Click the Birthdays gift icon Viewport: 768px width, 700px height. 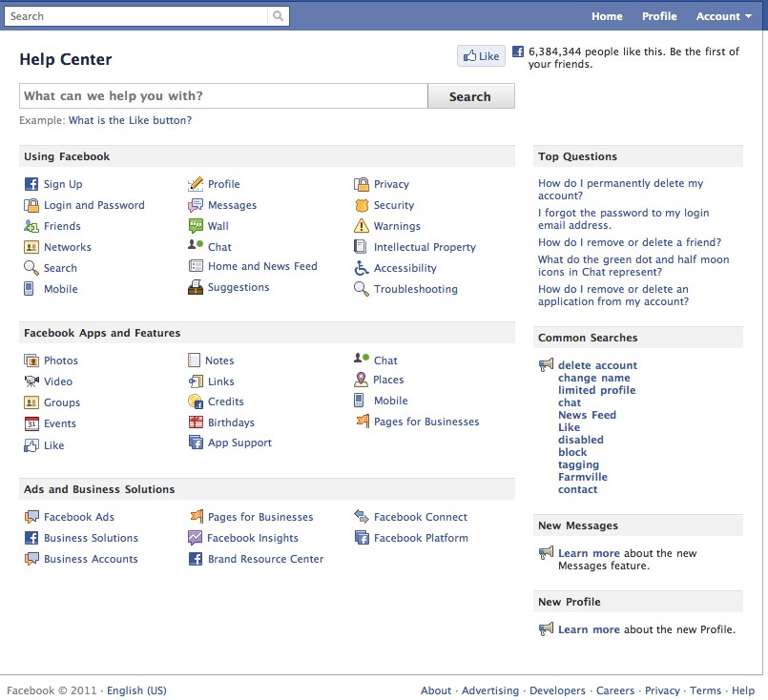pos(196,422)
